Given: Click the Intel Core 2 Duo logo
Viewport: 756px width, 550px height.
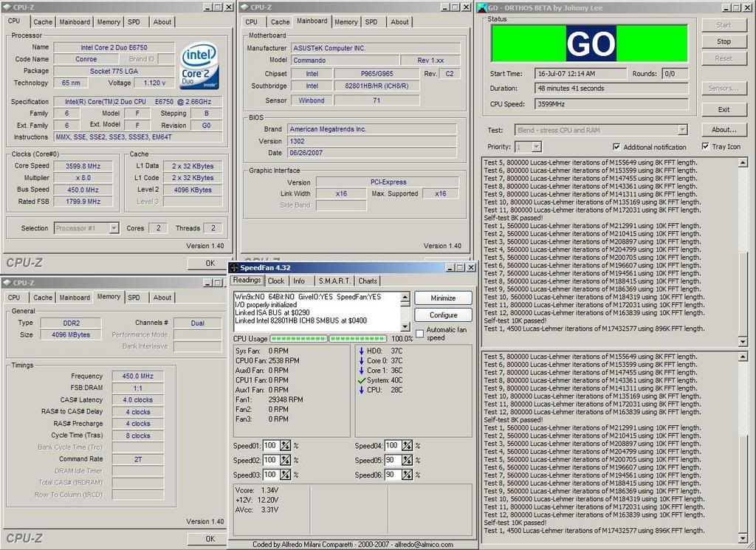Looking at the screenshot, I should click(199, 66).
